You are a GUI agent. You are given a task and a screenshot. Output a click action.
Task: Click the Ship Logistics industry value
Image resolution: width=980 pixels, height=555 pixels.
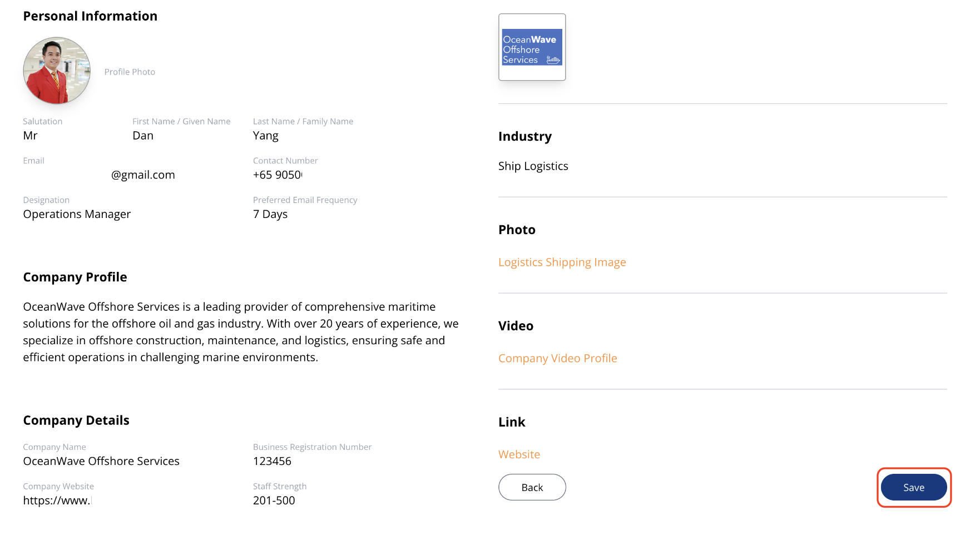533,166
